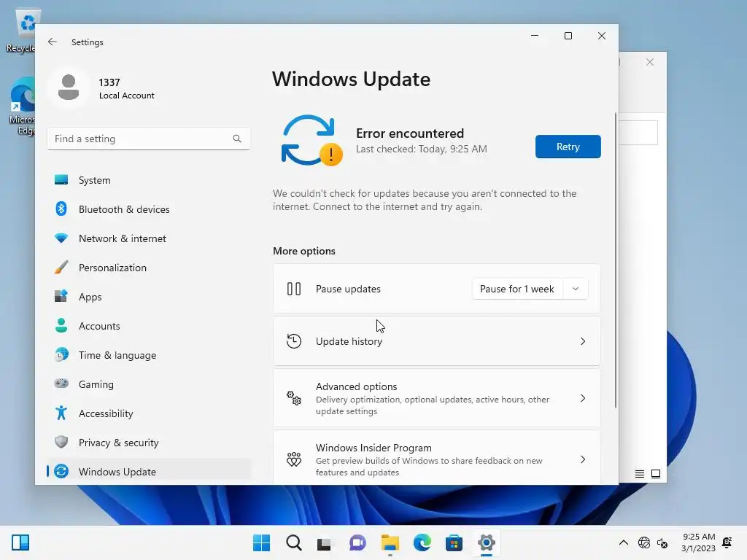The height and width of the screenshot is (560, 747).
Task: Open the Start menu
Action: 262,542
